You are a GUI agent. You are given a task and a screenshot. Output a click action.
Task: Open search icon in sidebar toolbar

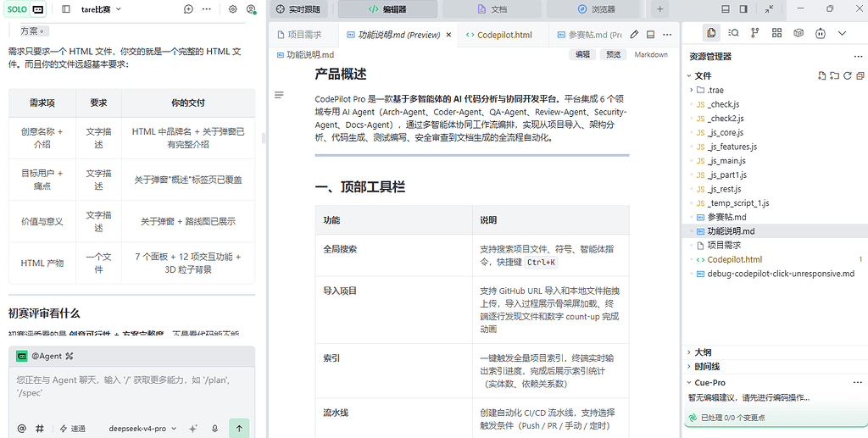click(733, 33)
